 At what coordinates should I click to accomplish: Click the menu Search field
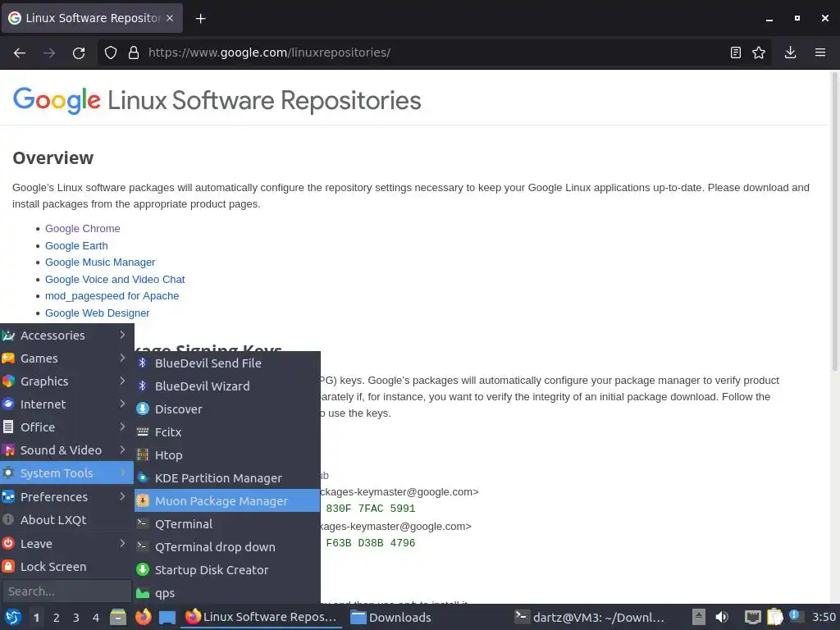67,591
